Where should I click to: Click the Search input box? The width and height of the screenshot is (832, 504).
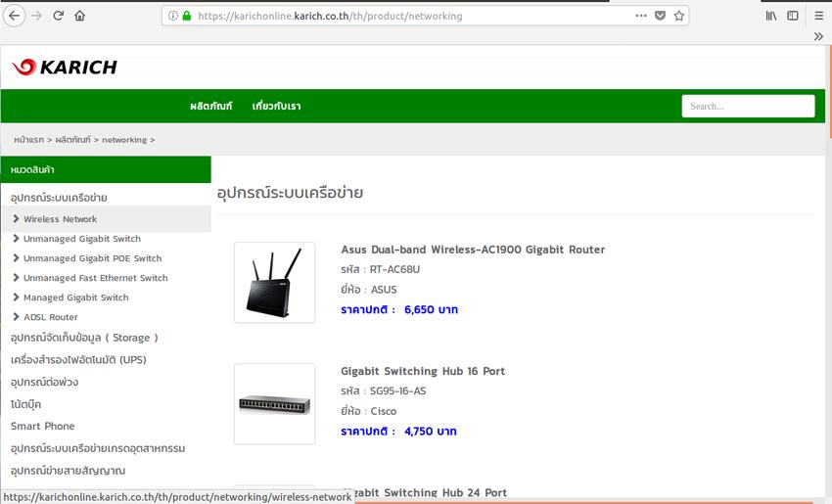point(748,106)
